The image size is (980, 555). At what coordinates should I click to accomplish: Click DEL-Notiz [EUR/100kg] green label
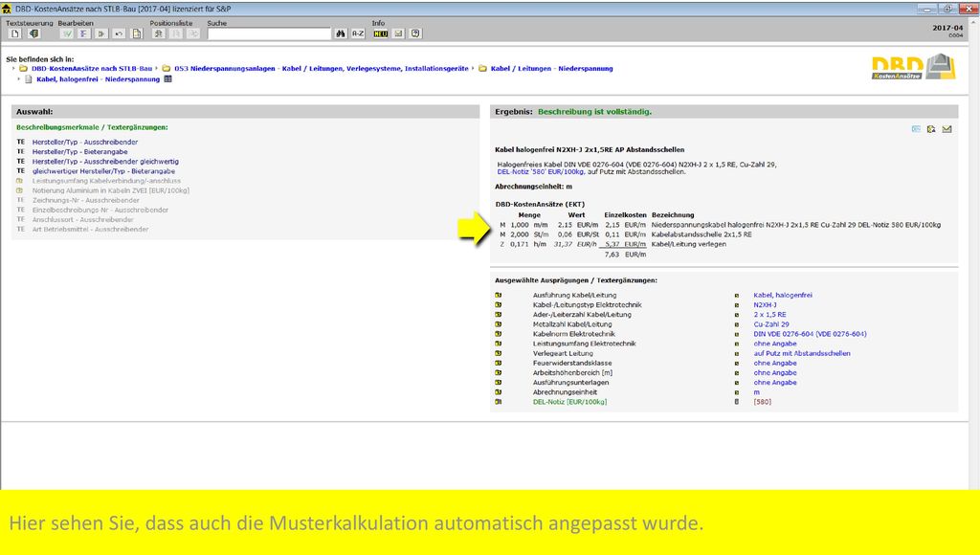(569, 402)
